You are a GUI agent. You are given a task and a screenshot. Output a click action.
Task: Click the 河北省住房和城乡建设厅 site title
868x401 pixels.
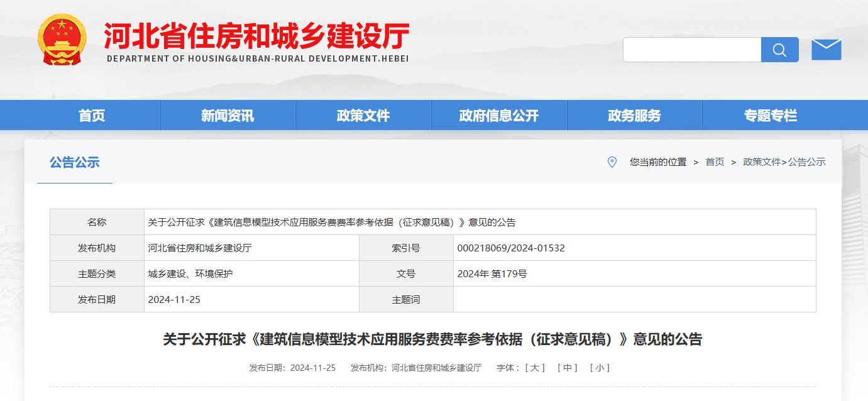coord(256,36)
